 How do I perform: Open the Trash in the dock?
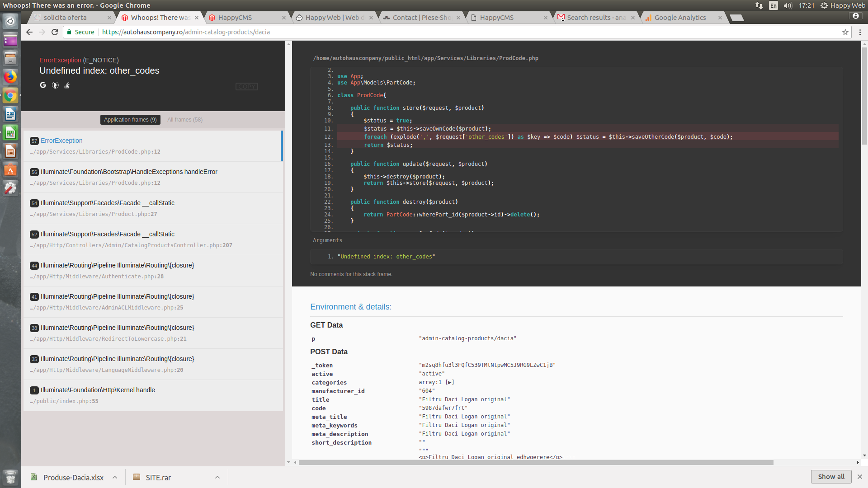(x=10, y=477)
